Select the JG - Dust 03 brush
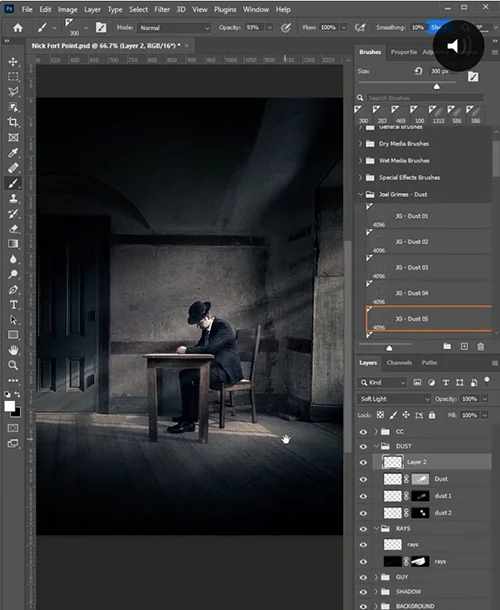This screenshot has width=500, height=610. [428, 267]
